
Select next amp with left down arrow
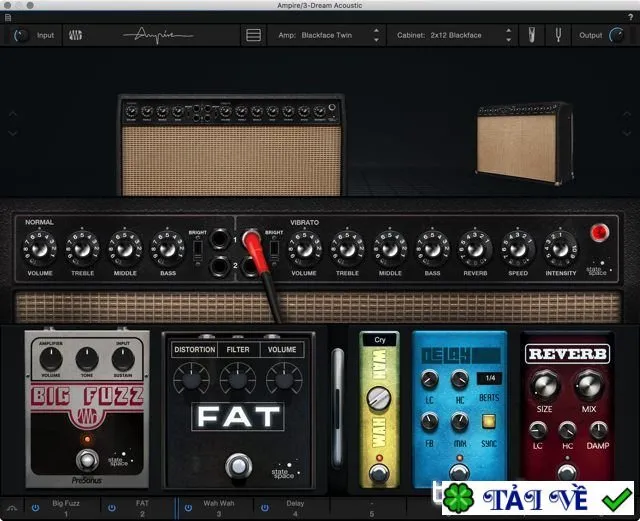(x=13, y=133)
